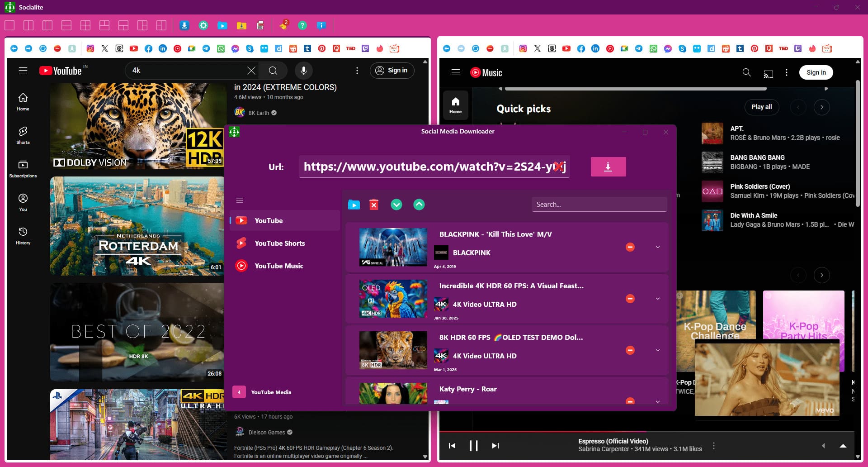868x467 pixels.
Task: Open the YouTube Music three-dot menu beside Sign in
Action: click(787, 72)
